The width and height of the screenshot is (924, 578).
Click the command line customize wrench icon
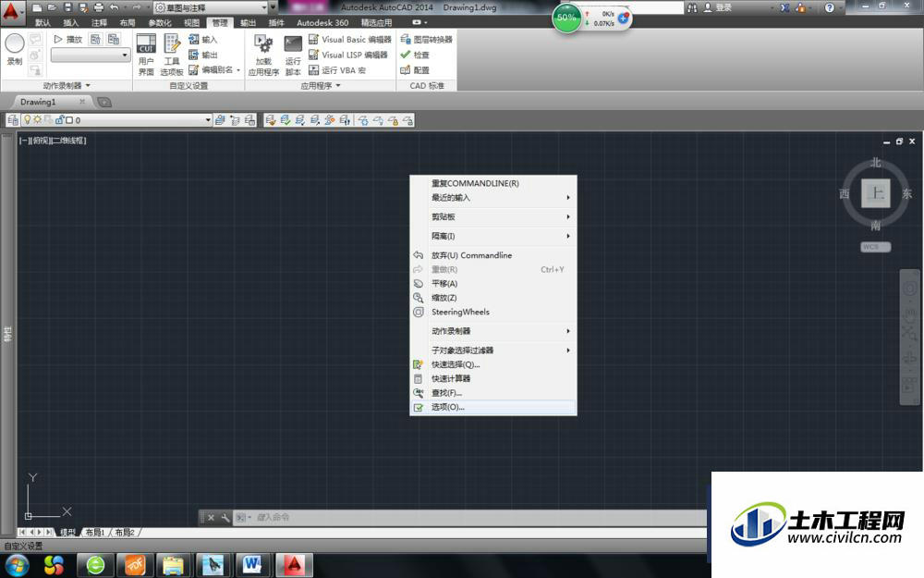click(225, 517)
